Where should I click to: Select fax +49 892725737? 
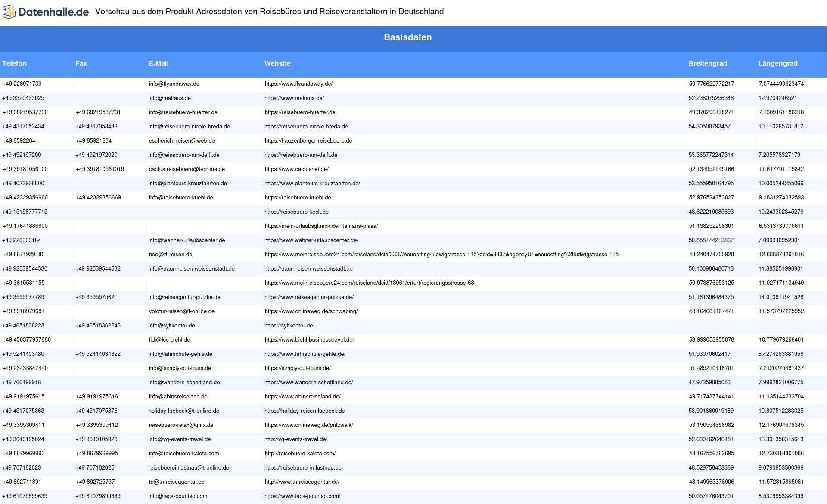95,482
